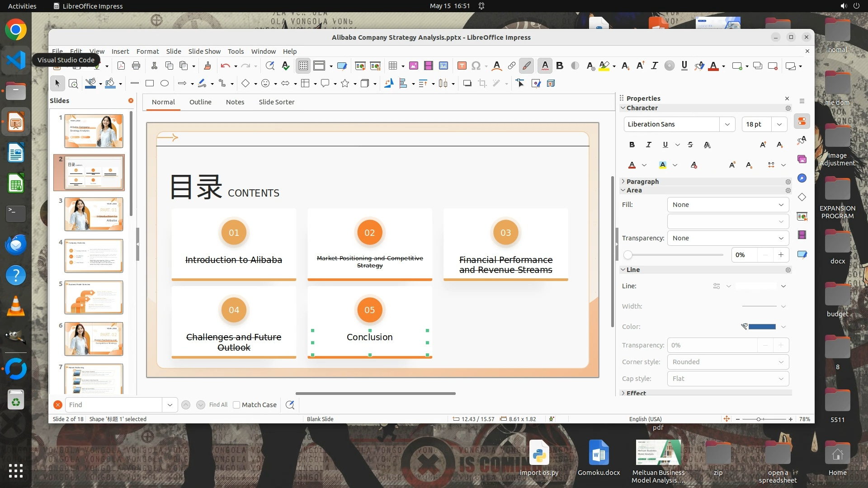Expand the Paragraph section
The width and height of the screenshot is (868, 488).
(x=642, y=181)
